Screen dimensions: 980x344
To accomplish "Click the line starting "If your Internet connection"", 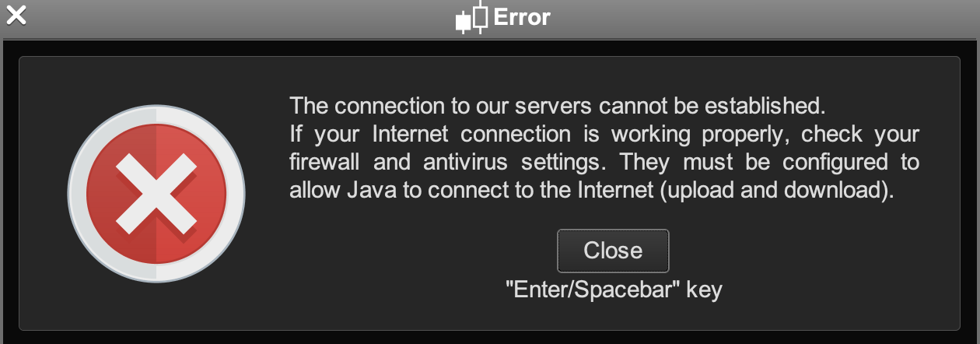I will point(604,134).
